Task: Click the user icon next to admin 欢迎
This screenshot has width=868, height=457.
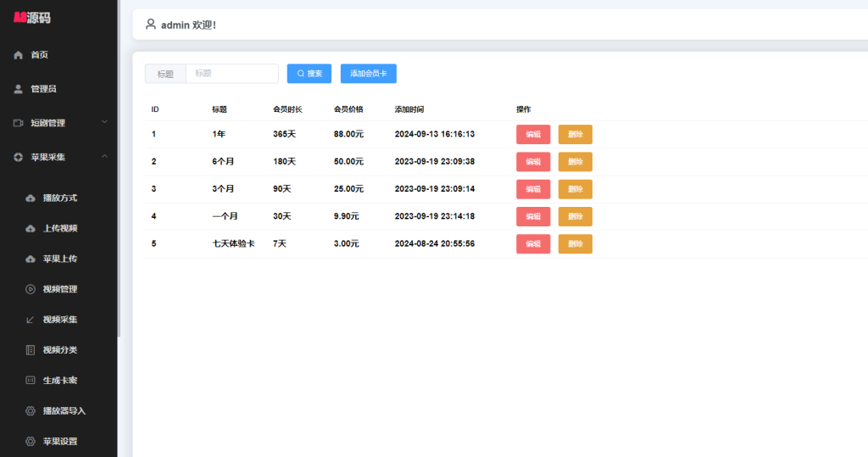Action: (151, 25)
